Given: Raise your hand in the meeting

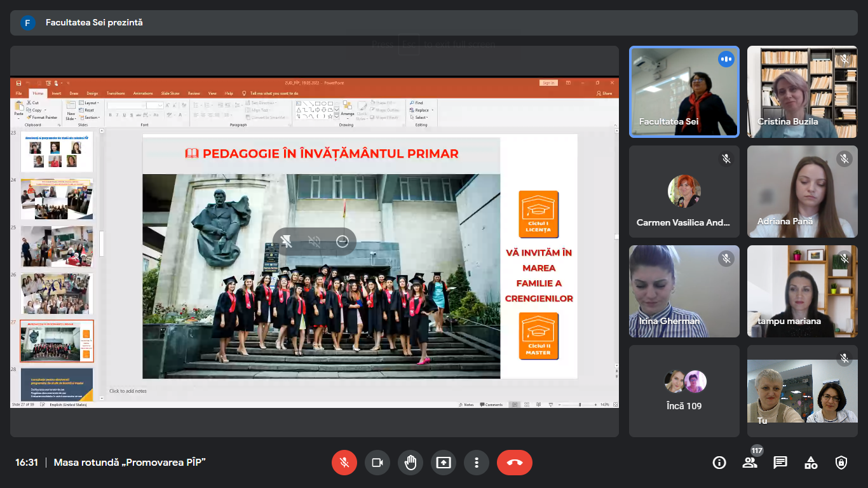Looking at the screenshot, I should point(410,463).
